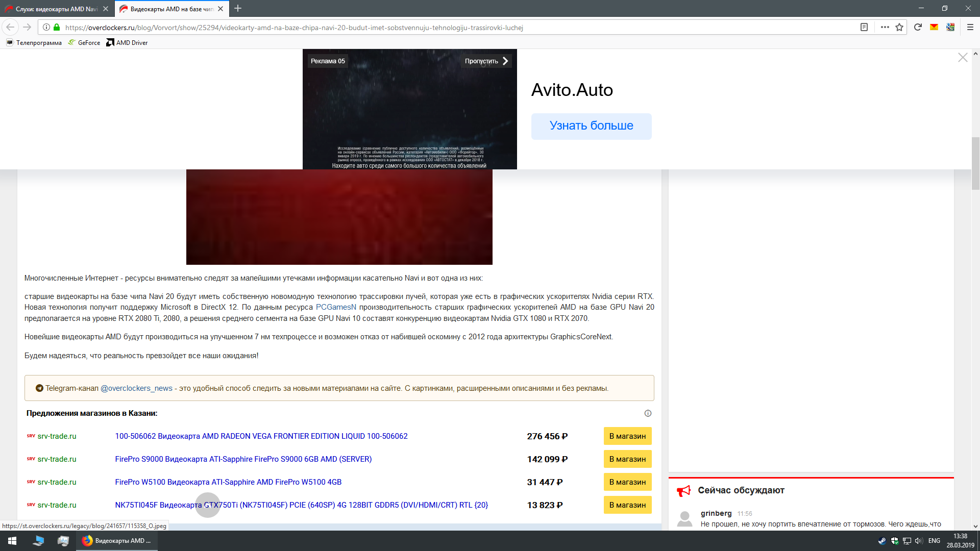Toggle Reader View in address bar
This screenshot has width=980, height=551.
864,27
